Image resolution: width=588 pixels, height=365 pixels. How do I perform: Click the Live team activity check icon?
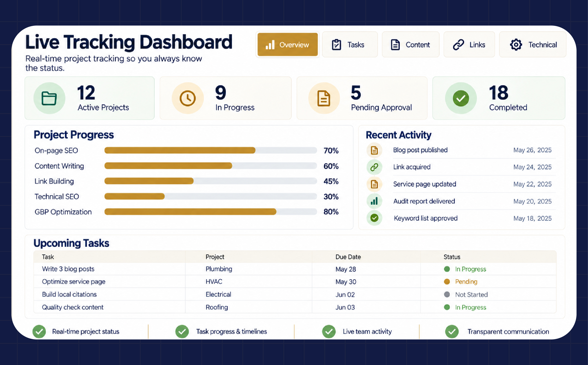(329, 332)
